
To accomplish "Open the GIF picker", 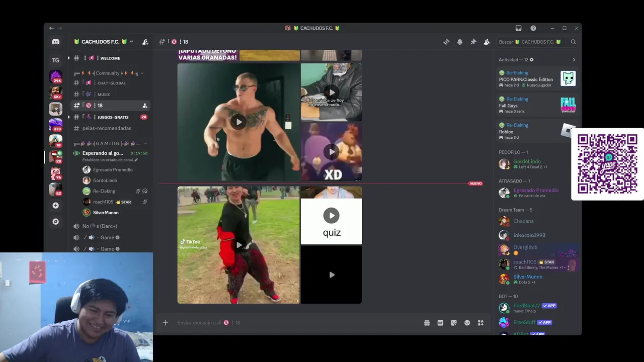I will pos(440,323).
